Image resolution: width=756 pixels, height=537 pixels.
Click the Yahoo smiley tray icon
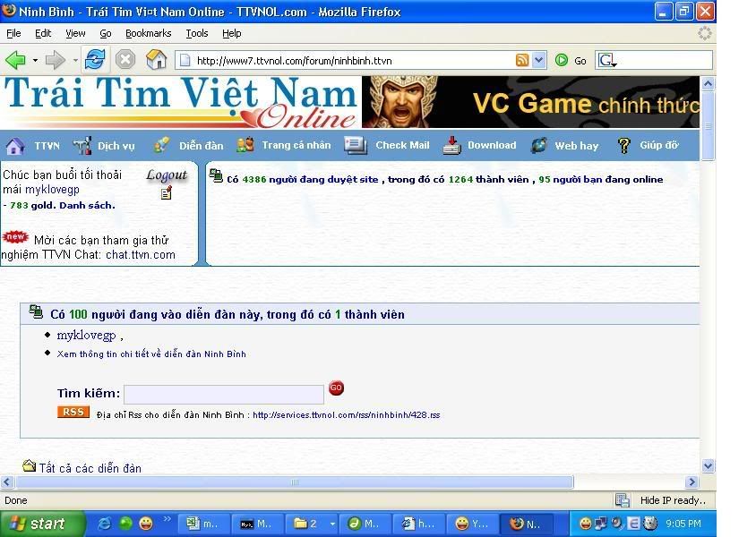(585, 523)
